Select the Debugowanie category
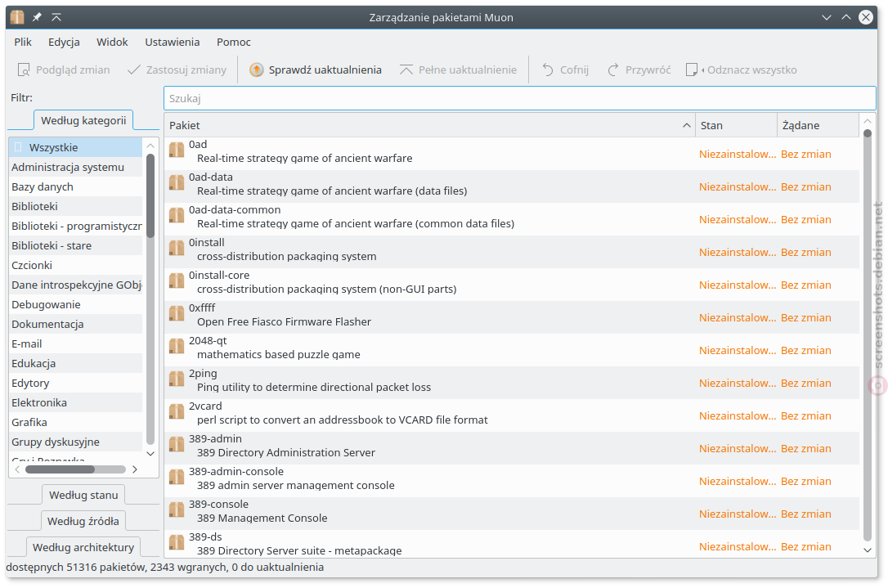Screen dimensions: 888x588 point(75,305)
